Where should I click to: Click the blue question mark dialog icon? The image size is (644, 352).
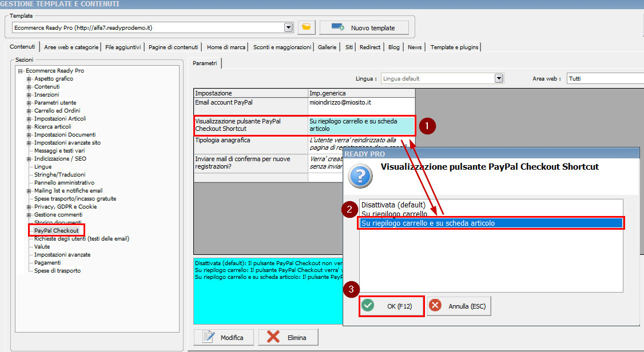(360, 176)
